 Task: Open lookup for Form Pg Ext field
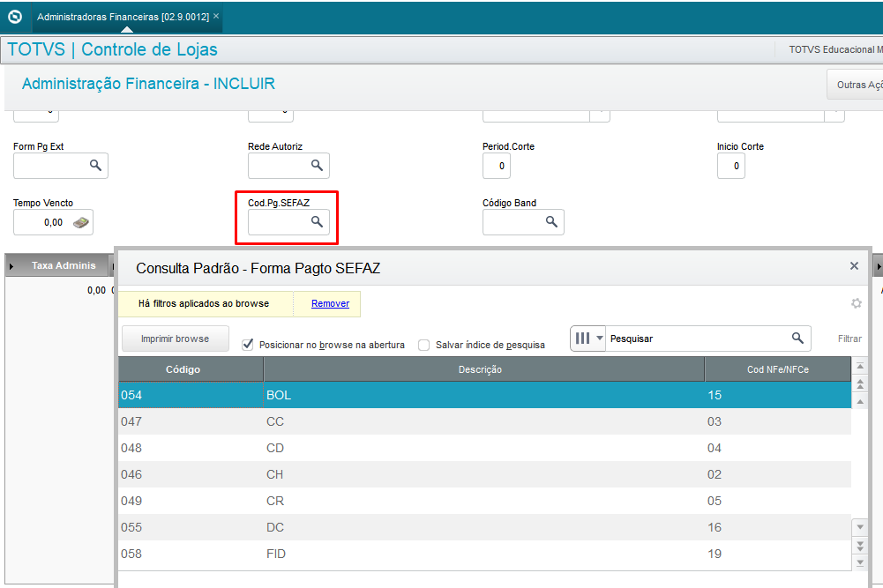tap(96, 166)
